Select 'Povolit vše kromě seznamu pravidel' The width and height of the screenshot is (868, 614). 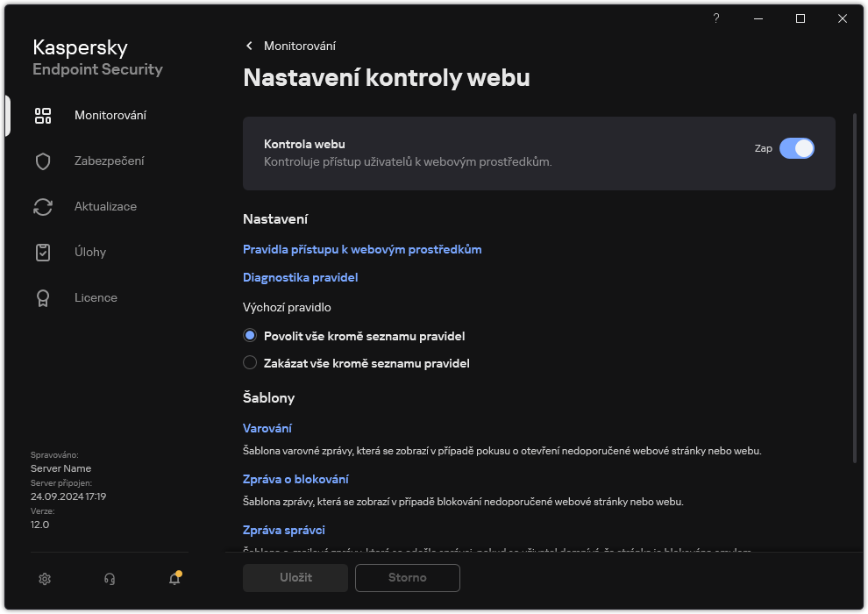click(x=250, y=335)
